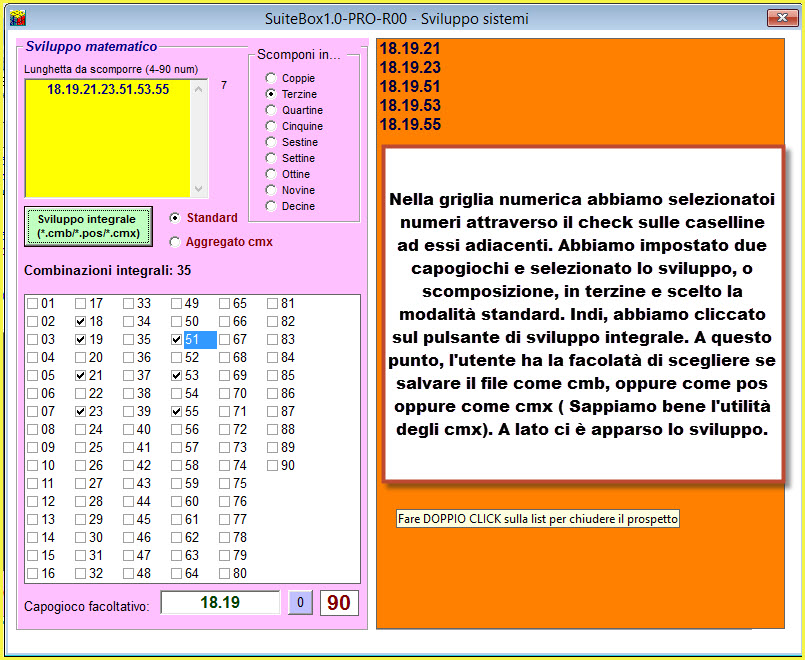This screenshot has width=805, height=660.
Task: Close the SuiteBox window
Action: pyautogui.click(x=781, y=18)
